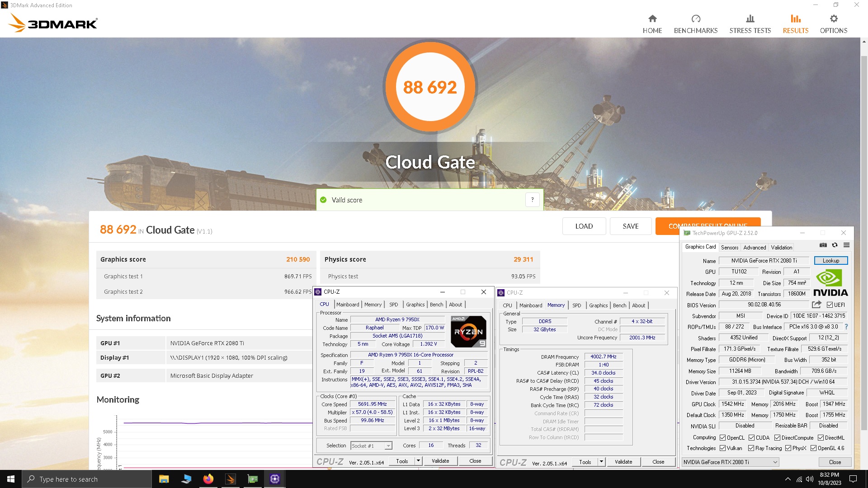Image resolution: width=868 pixels, height=488 pixels.
Task: Click the 3DMark logo
Action: [x=53, y=23]
